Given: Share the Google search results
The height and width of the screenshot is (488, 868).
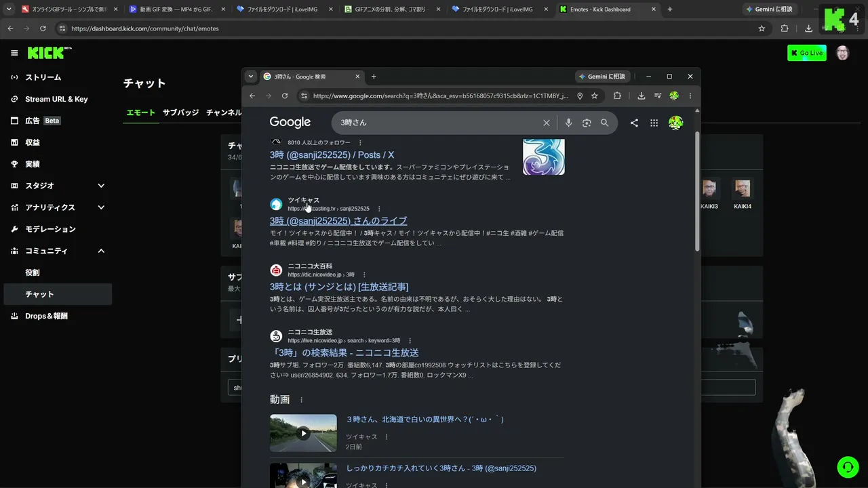Looking at the screenshot, I should (634, 123).
